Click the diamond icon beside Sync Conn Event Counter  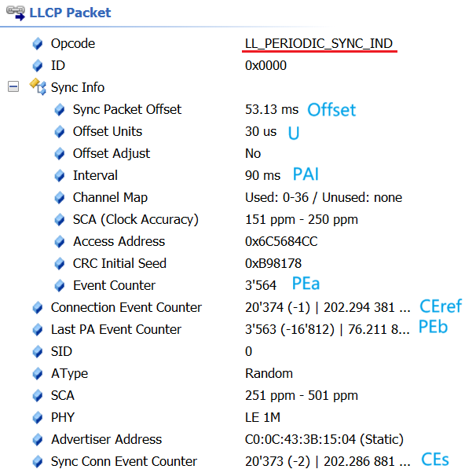tap(38, 462)
